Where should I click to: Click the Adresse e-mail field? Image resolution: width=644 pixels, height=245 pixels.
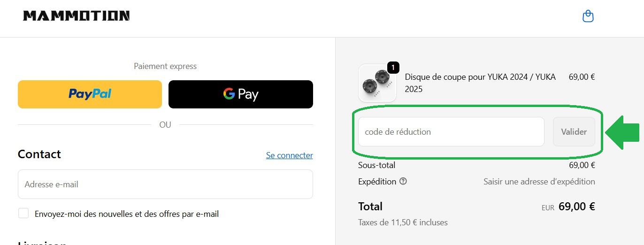pos(165,184)
